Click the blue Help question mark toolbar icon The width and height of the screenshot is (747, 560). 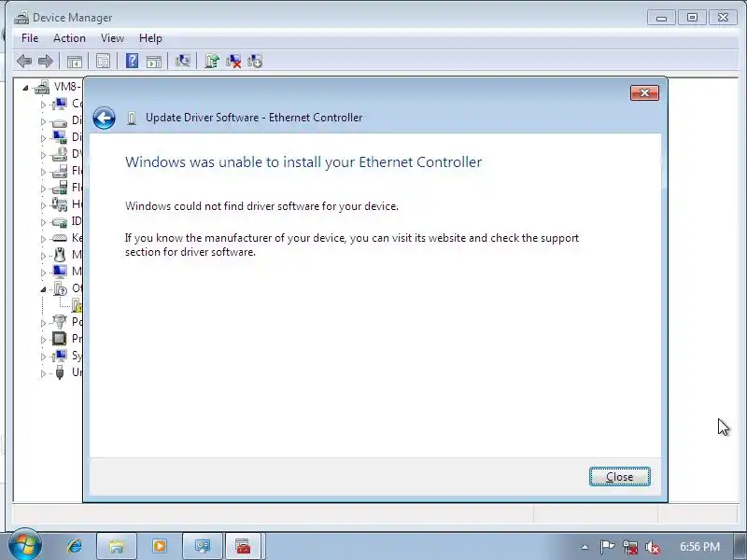(x=132, y=61)
